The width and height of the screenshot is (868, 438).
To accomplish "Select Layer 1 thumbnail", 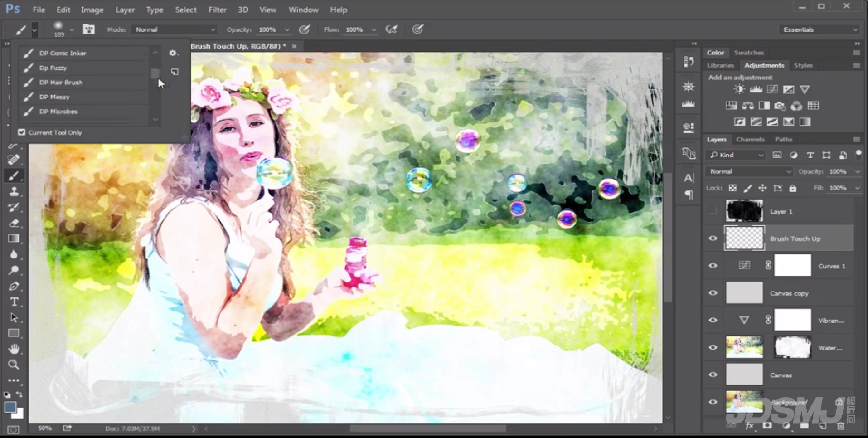I will [x=744, y=211].
